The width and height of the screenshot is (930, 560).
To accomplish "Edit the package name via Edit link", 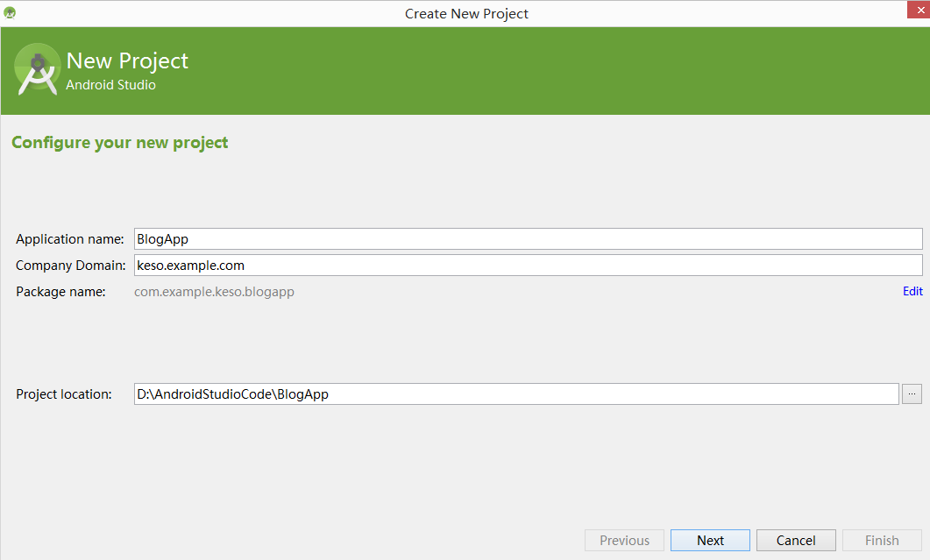I will click(x=912, y=291).
